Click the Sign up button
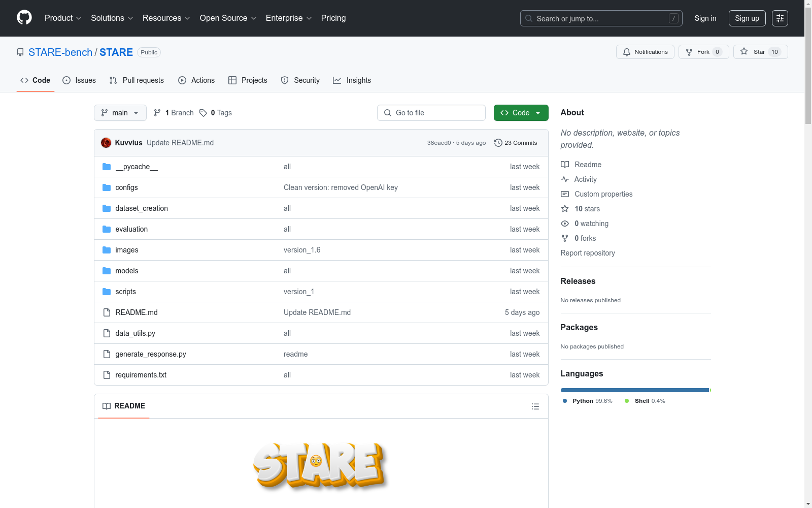The width and height of the screenshot is (812, 508). pos(747,18)
